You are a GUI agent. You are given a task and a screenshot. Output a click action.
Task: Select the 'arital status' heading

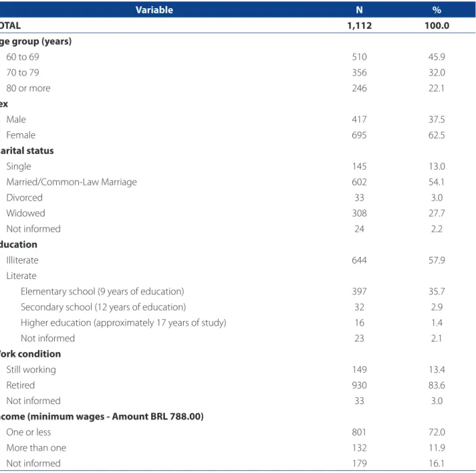coord(27,151)
